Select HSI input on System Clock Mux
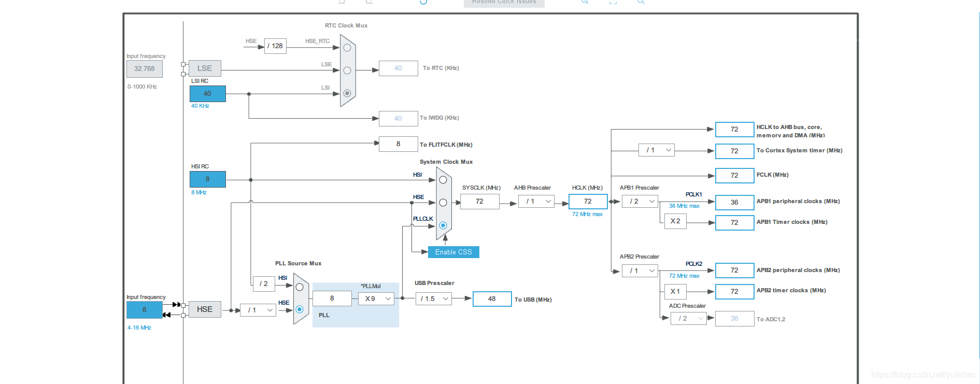980x384 pixels. coord(443,180)
